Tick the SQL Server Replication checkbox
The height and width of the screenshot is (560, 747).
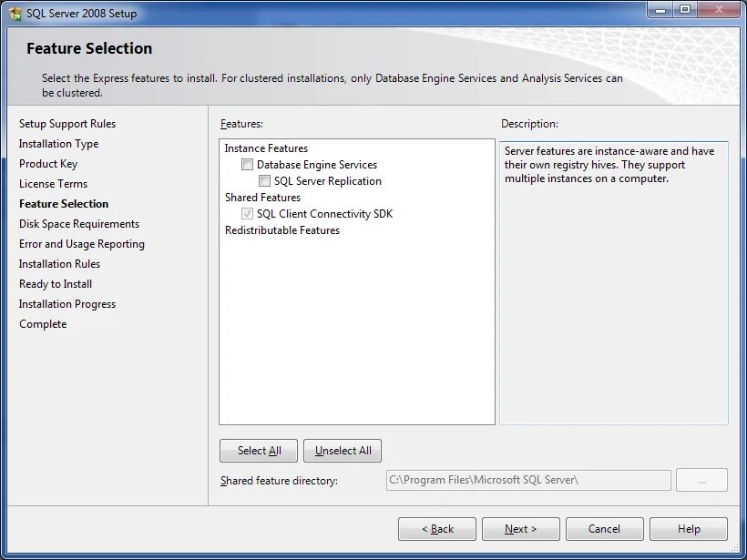264,181
